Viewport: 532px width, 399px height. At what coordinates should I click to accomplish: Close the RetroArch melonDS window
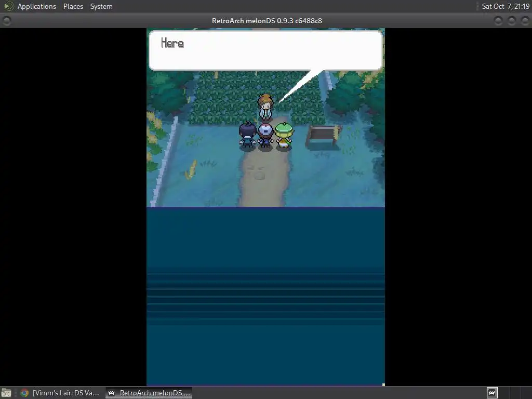525,21
